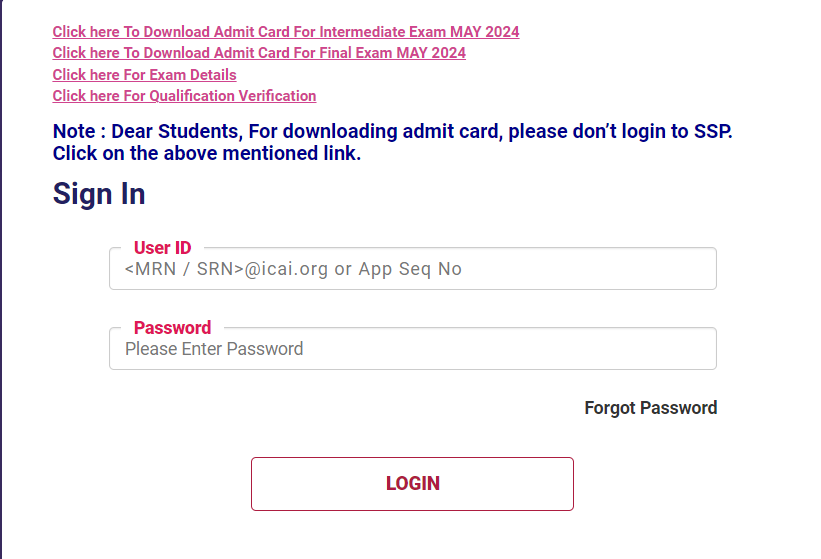Open the Qualification Verification link

click(x=184, y=96)
